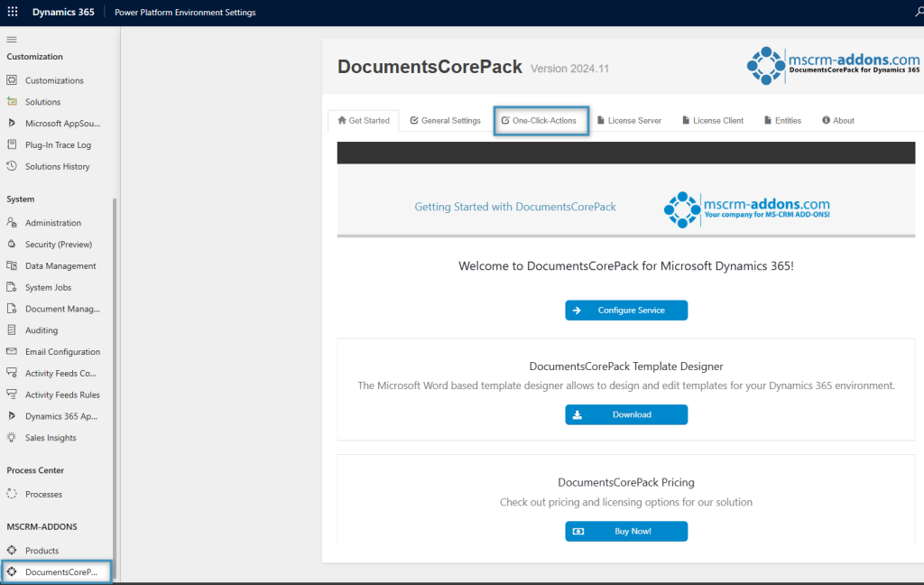Collapse the sidebar with the hamburger icon
924x585 pixels.
[x=12, y=39]
